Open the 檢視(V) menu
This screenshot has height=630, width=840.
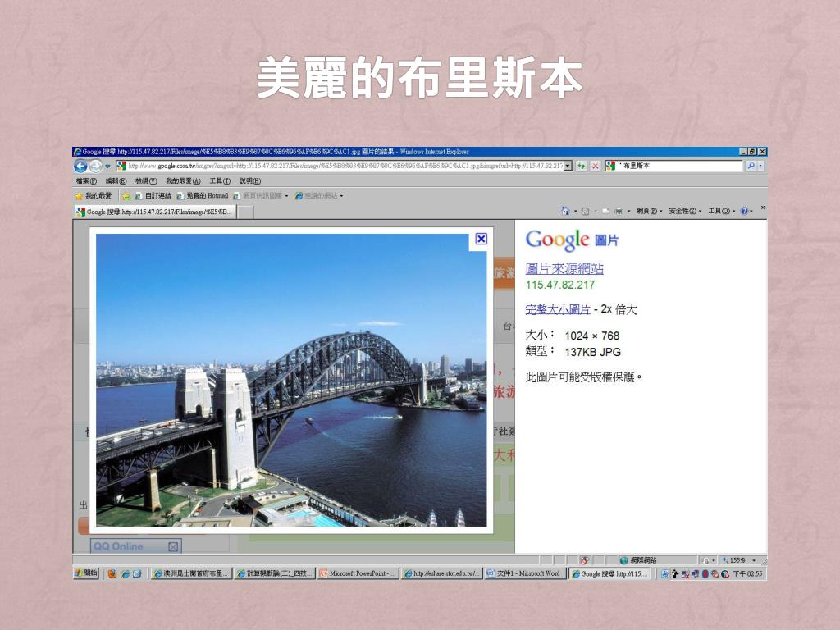coord(146,181)
